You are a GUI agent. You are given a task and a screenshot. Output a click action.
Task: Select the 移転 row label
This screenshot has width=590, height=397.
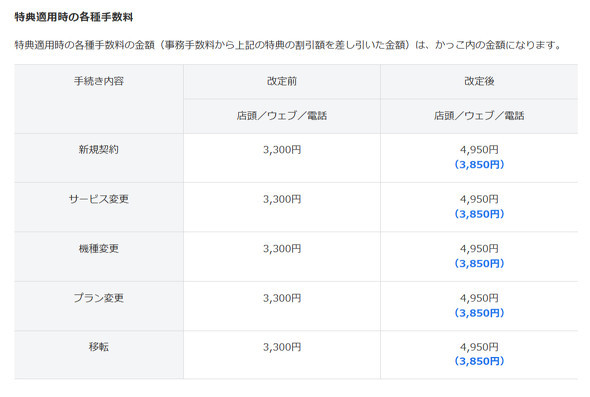coord(99,347)
